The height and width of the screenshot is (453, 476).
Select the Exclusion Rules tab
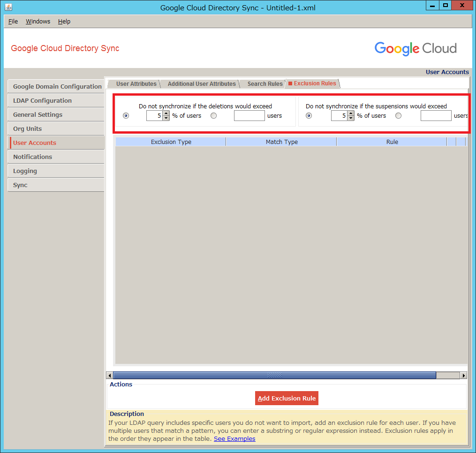point(313,83)
